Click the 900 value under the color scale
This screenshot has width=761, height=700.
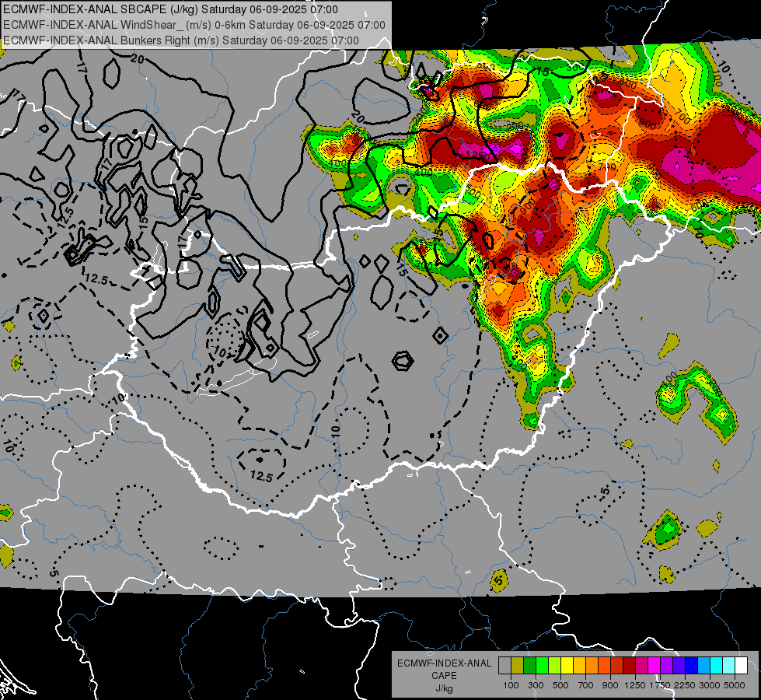click(x=610, y=685)
